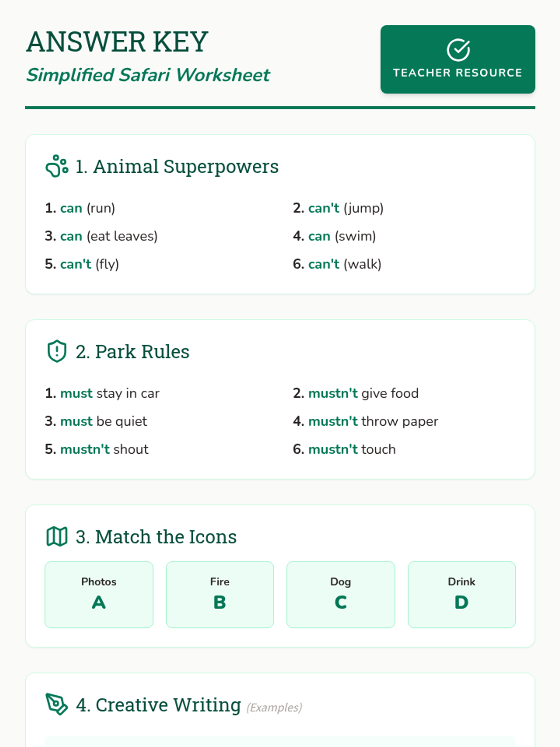Click the Simplified Safari Worksheet subtitle
This screenshot has width=560, height=747.
148,75
